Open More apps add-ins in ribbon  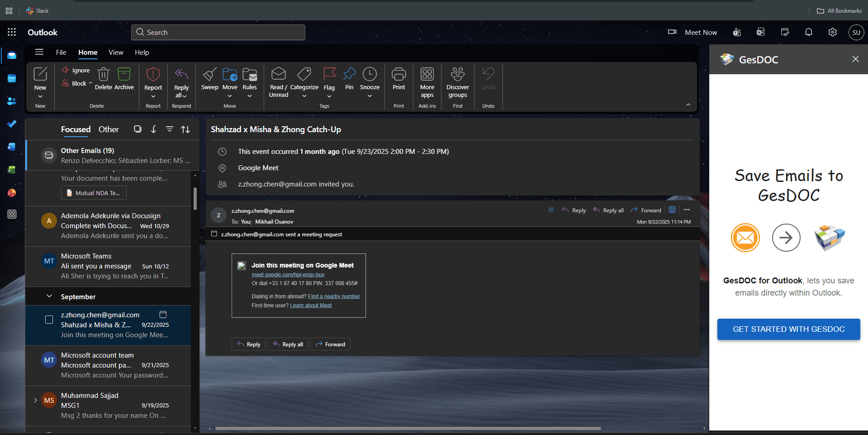click(x=427, y=82)
